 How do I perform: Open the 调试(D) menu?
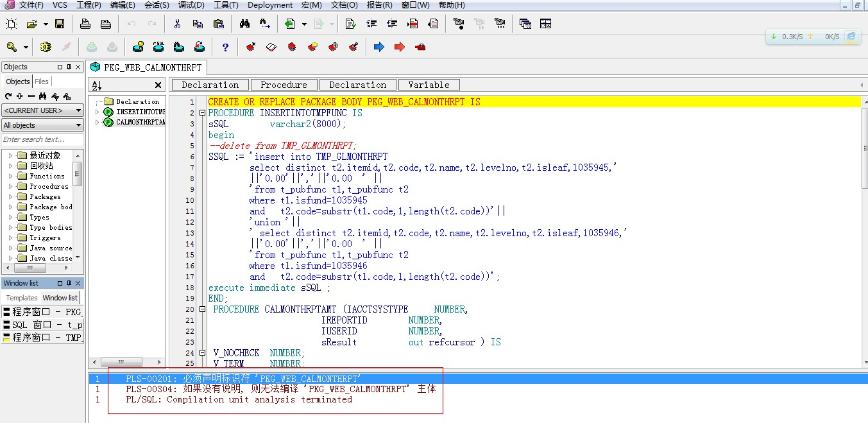[191, 5]
